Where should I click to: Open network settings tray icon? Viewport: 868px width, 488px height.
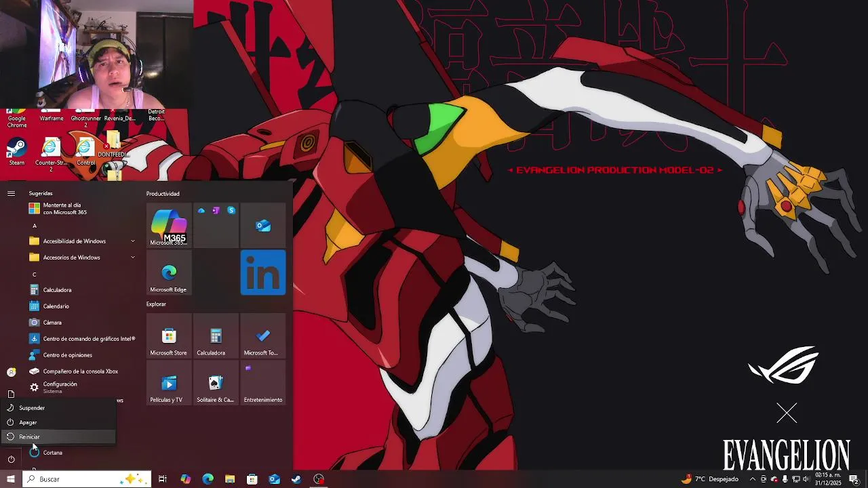click(795, 479)
